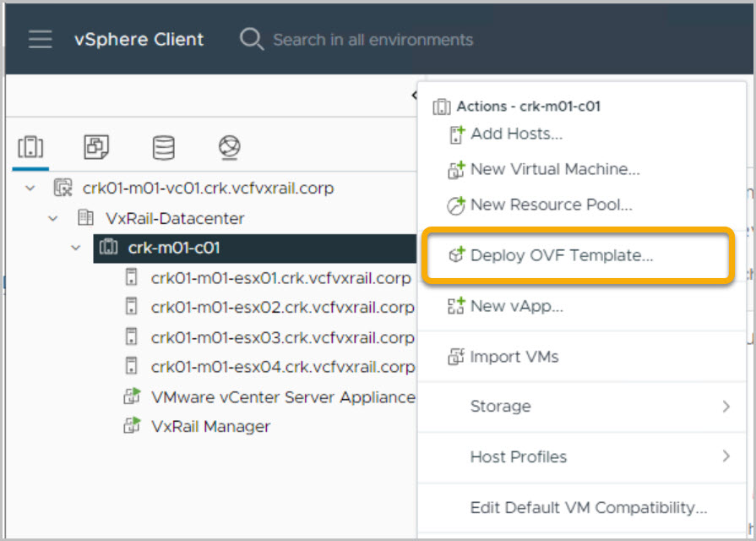Click the VxRail Manager VM icon
The width and height of the screenshot is (756, 541).
click(132, 426)
